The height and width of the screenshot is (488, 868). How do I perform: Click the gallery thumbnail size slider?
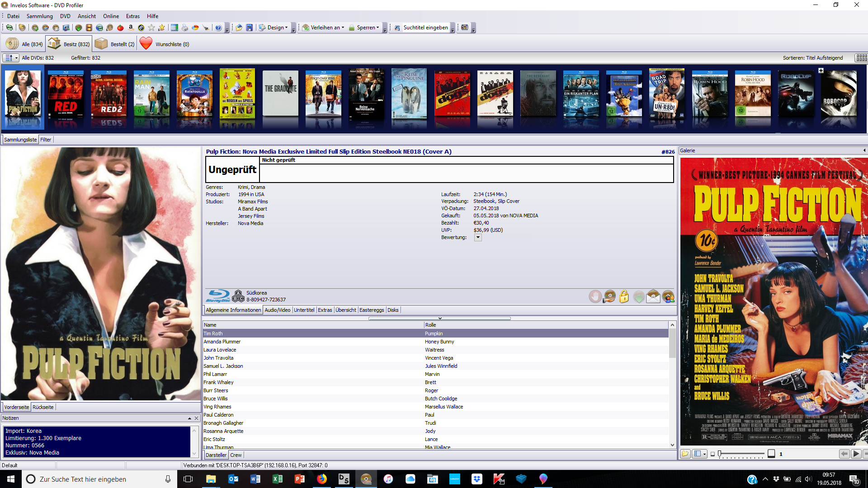point(741,454)
